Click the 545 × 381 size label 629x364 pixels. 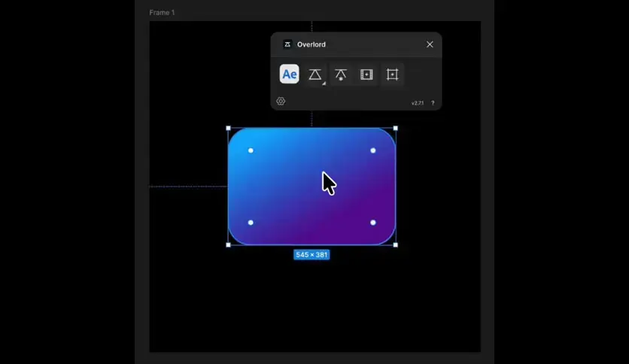(311, 254)
